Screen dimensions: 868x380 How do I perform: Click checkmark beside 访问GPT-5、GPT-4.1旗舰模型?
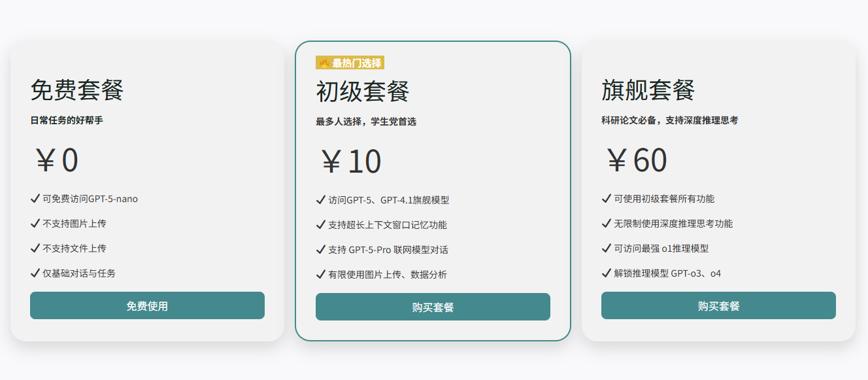tap(321, 199)
